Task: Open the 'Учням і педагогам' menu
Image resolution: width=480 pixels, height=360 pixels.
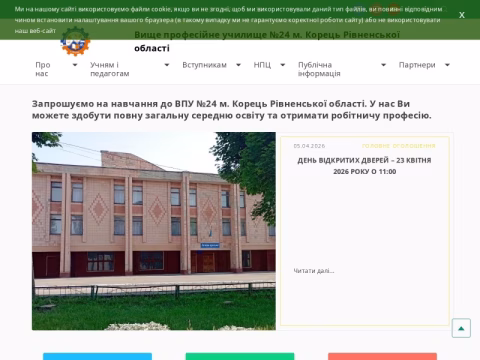Action: tap(110, 69)
